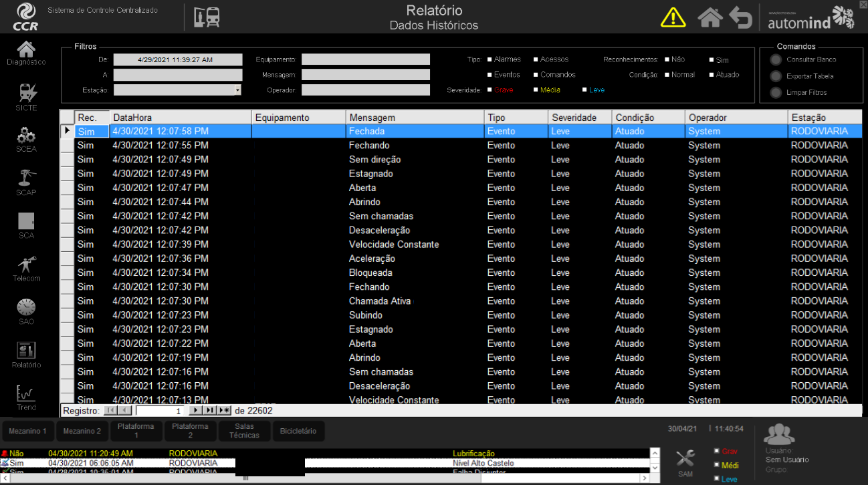Toggle the Leve severity filter checkbox
This screenshot has height=485, width=868.
[x=584, y=90]
